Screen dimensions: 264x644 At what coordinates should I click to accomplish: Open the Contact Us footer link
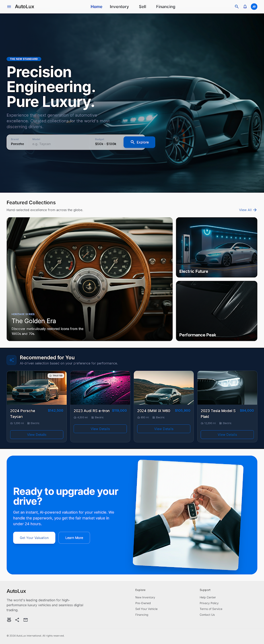[207, 615]
